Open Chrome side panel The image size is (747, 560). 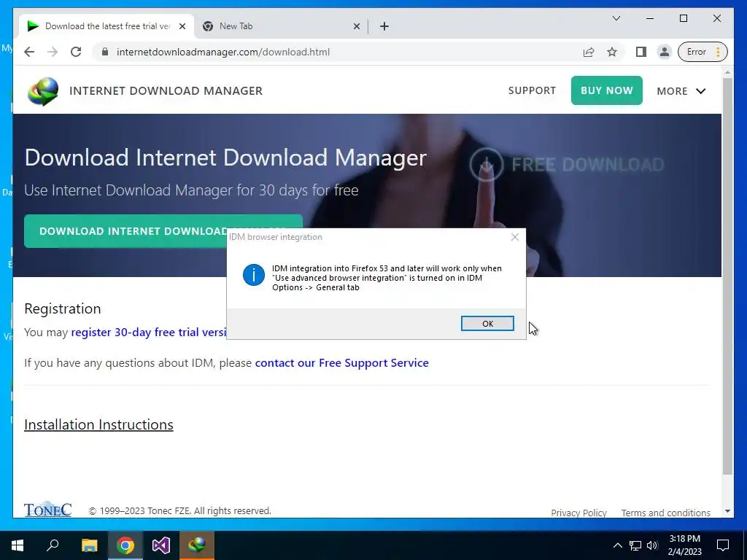tap(640, 52)
